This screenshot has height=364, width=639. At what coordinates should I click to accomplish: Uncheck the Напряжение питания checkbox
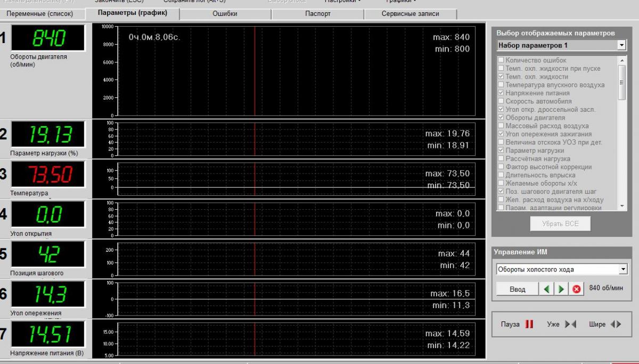(x=501, y=93)
